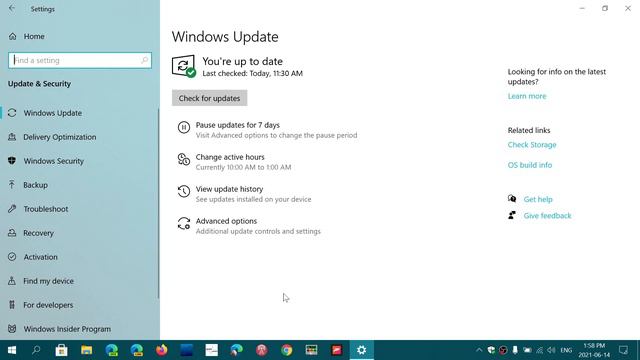The height and width of the screenshot is (360, 640).
Task: Click the sidebar vertical scrollbar
Action: click(x=158, y=203)
